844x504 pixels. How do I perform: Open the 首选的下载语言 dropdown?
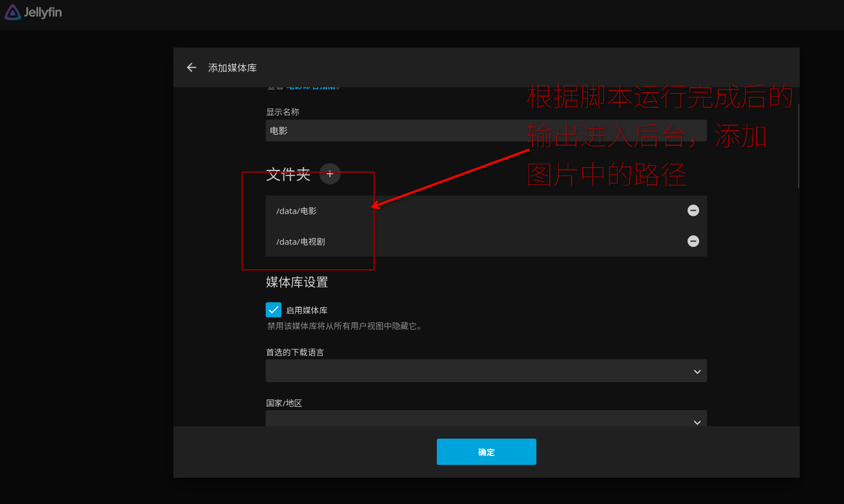[486, 371]
